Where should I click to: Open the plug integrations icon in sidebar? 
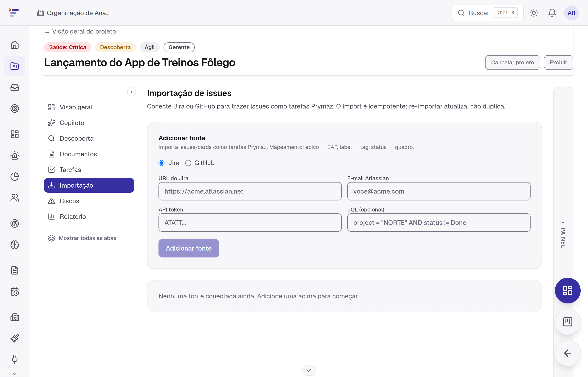tap(15, 359)
